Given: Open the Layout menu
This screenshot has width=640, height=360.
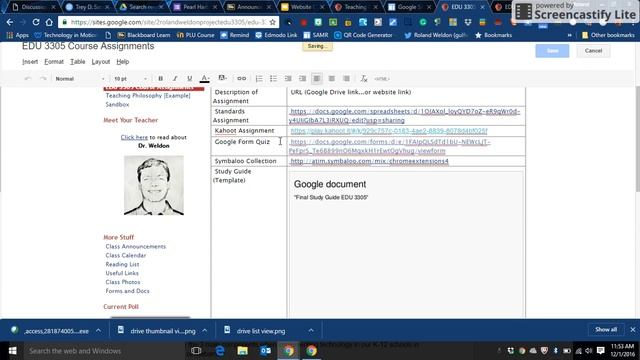Looking at the screenshot, I should (x=100, y=62).
